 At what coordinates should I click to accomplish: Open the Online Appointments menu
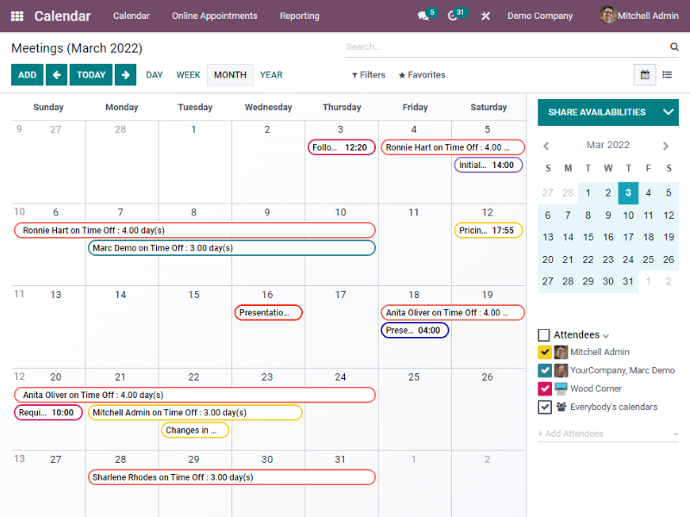coord(214,16)
